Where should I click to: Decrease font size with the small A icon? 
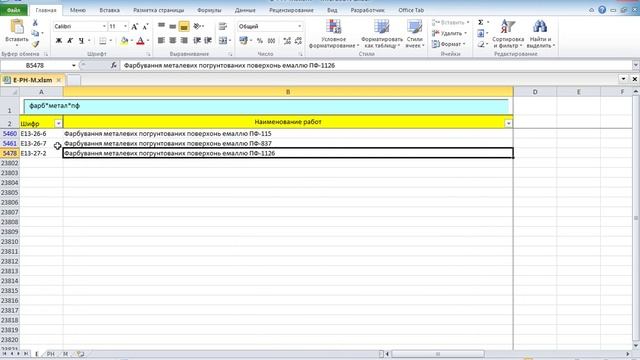coord(145,27)
